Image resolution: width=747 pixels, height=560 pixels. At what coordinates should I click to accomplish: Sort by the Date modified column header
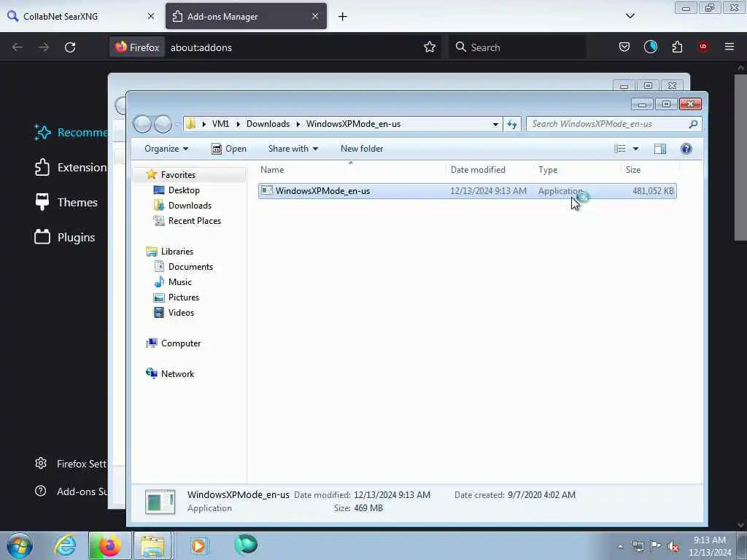[491, 169]
